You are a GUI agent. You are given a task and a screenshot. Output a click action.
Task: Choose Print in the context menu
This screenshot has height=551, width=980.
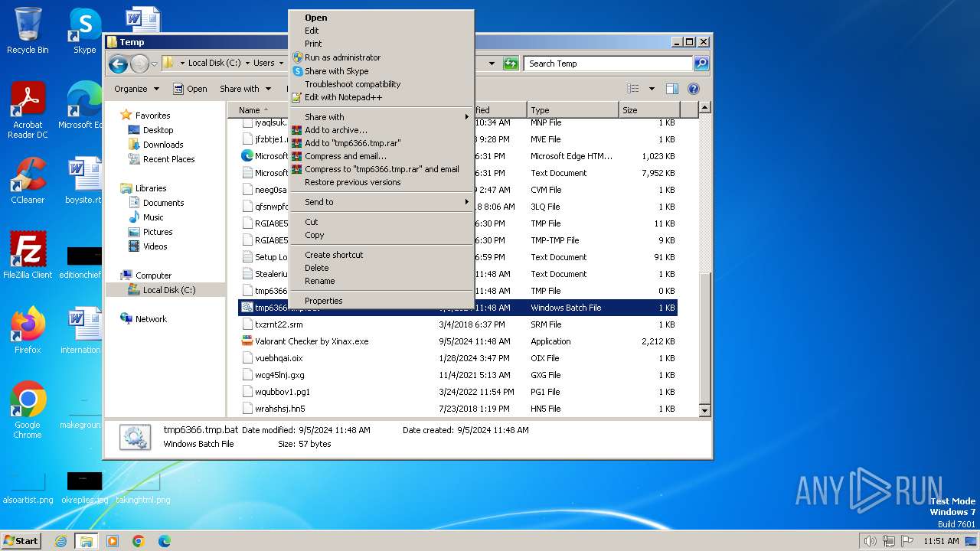(381, 44)
